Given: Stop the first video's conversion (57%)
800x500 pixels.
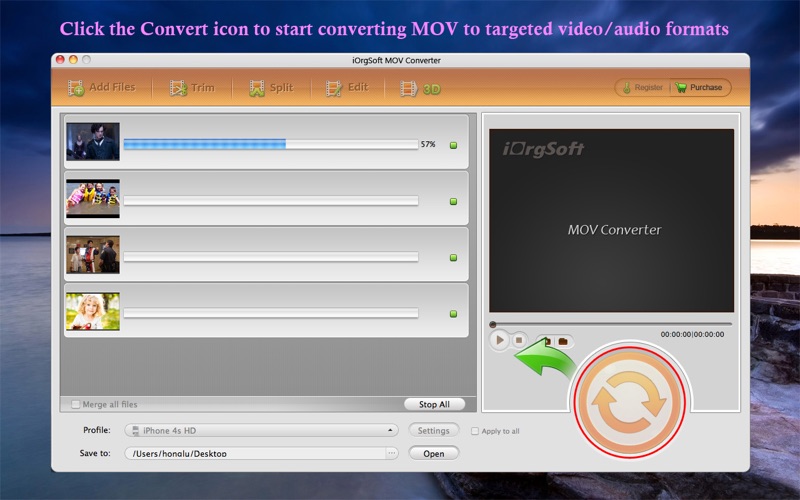Looking at the screenshot, I should (x=453, y=145).
